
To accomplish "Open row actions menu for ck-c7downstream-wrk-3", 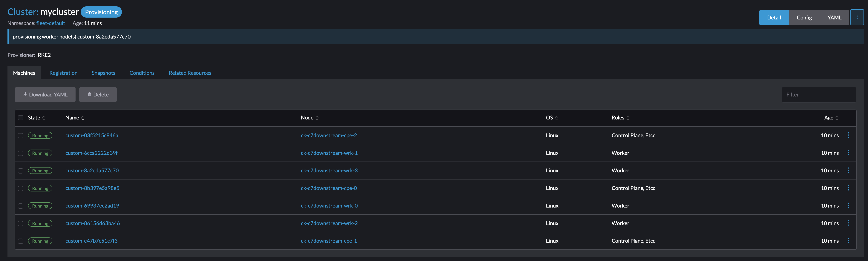I will point(848,170).
